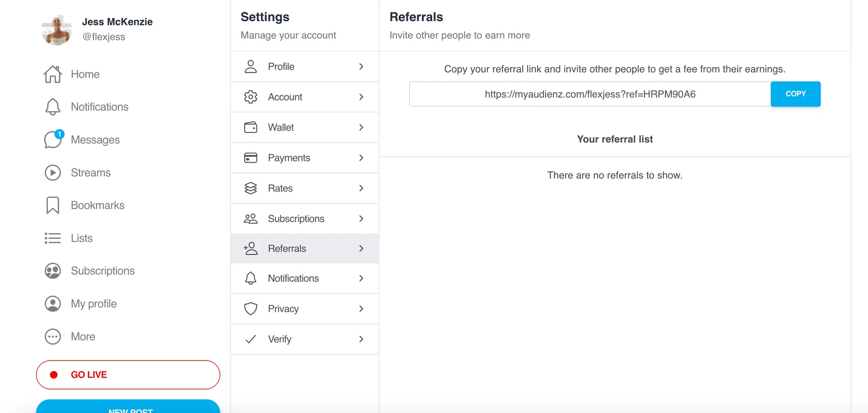Click the blue COPY button
Image resolution: width=868 pixels, height=413 pixels.
pyautogui.click(x=796, y=94)
